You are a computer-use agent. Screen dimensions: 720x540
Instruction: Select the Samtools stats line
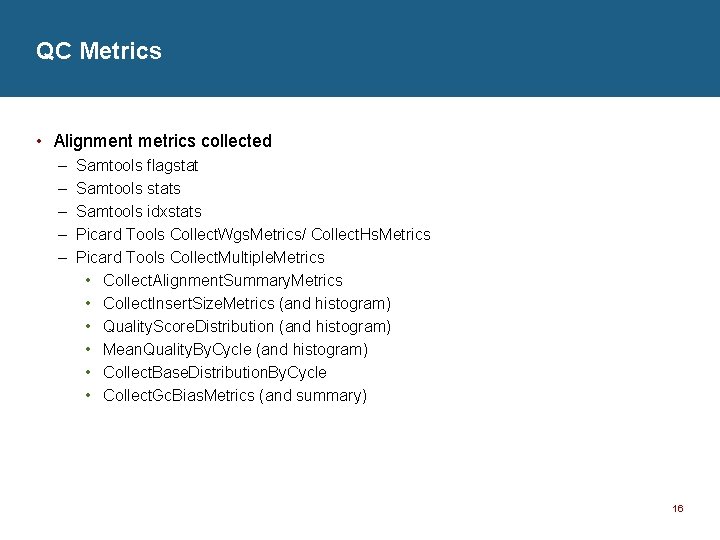(x=128, y=188)
